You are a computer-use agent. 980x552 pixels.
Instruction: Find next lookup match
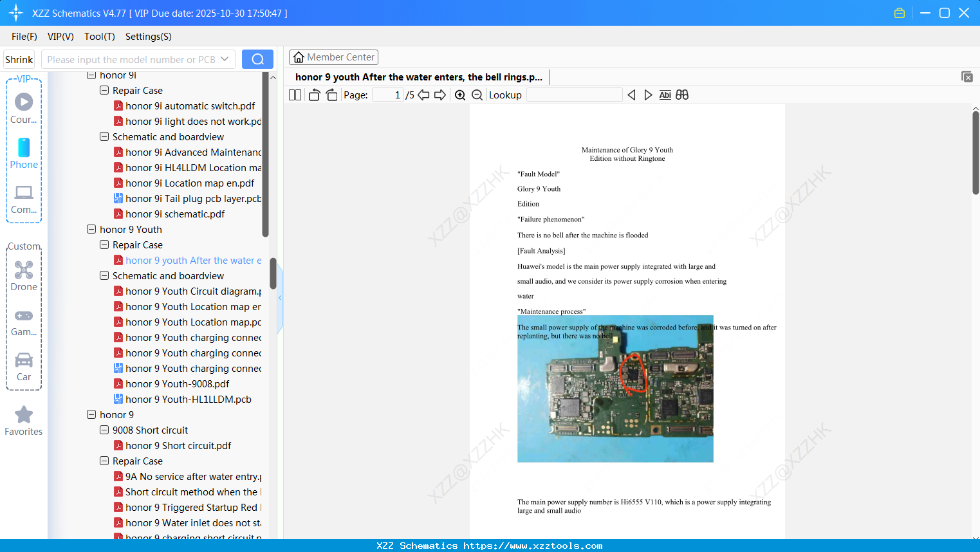point(648,95)
